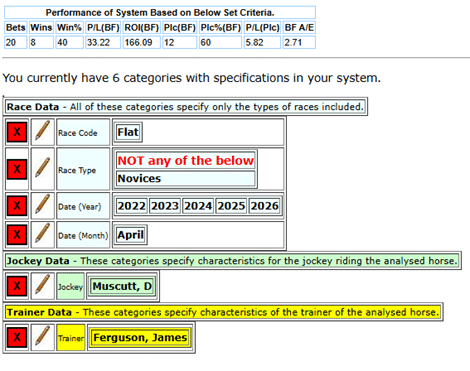This screenshot has width=470, height=371.
Task: Edit the Trainer criterion pencil icon
Action: point(43,337)
